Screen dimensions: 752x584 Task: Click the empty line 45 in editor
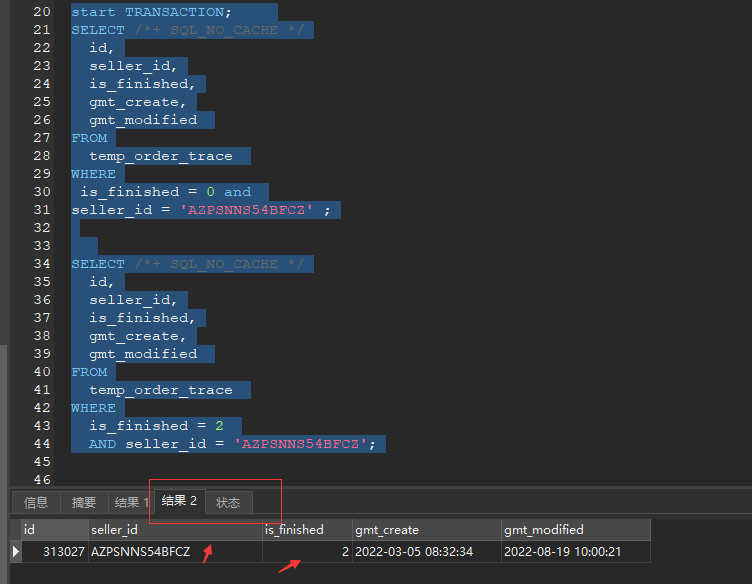(x=300, y=462)
